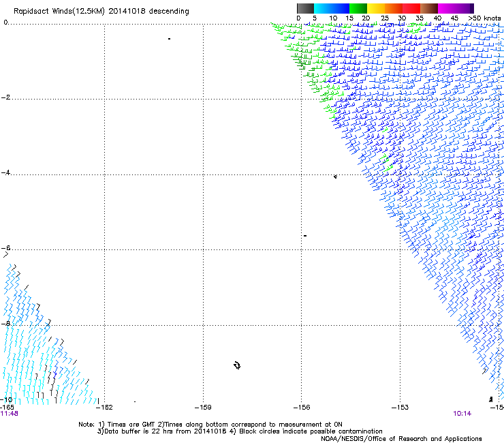
Task: Click the 'Data buffer is 22 hrs' note line
Action: coord(240,431)
